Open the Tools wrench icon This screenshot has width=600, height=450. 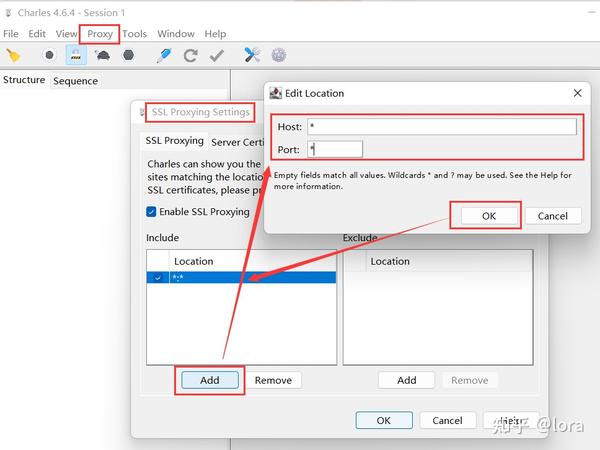click(x=252, y=55)
